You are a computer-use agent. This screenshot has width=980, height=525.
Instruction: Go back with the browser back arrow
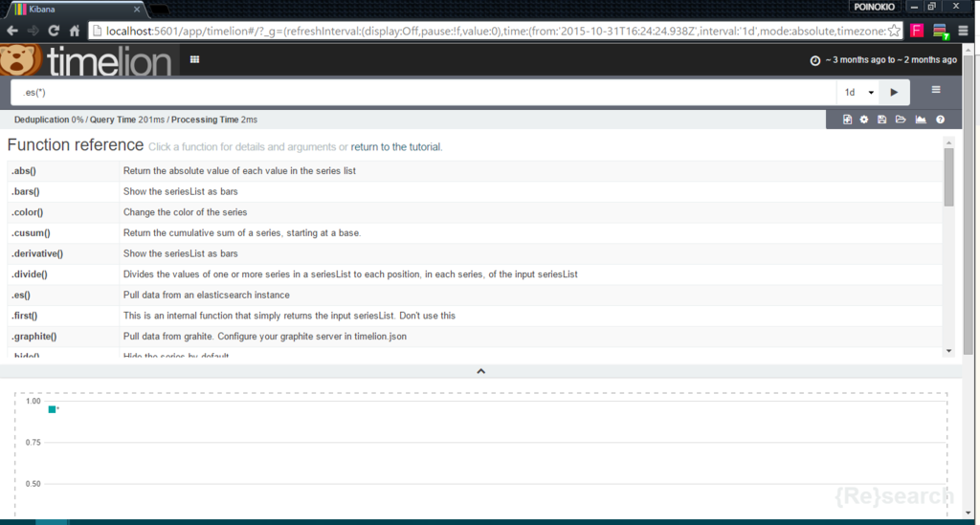click(x=11, y=31)
